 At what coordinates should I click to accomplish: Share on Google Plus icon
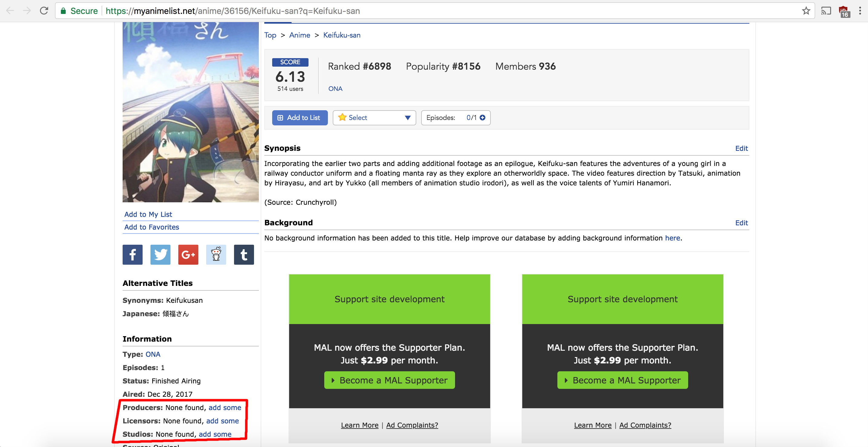coord(188,254)
